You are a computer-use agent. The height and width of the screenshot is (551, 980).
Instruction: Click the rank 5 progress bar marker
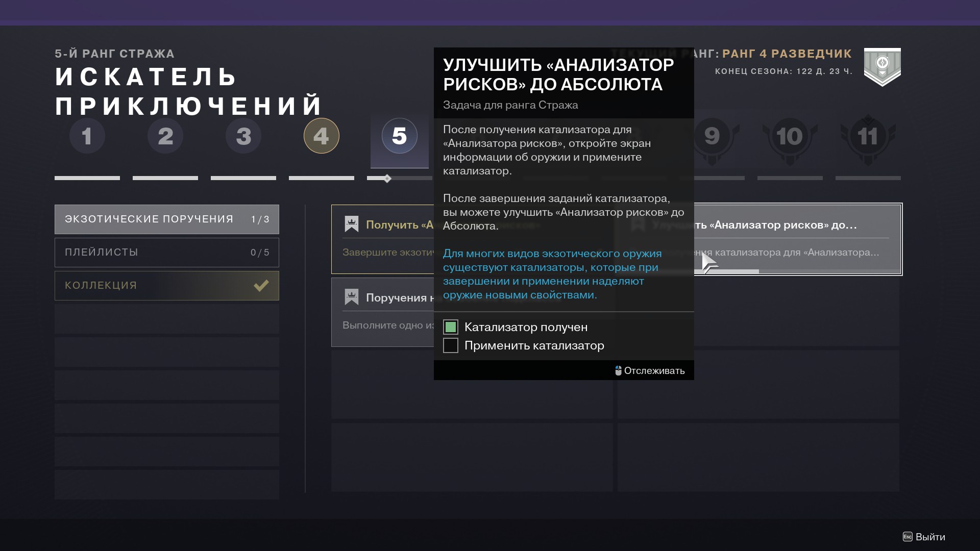tap(387, 179)
